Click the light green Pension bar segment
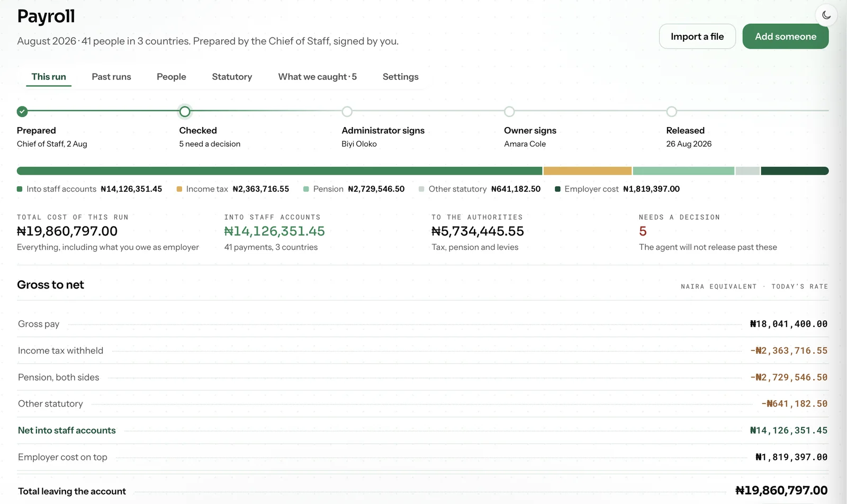This screenshot has height=504, width=847. coord(683,171)
